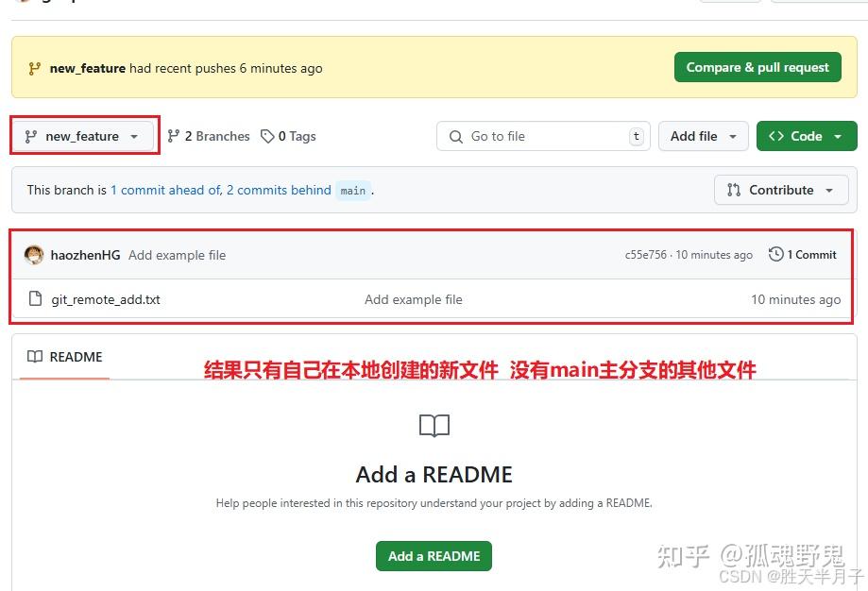The width and height of the screenshot is (868, 591).
Task: Open the latest commit message 'Add example file' beside haozhenHG
Action: click(x=178, y=255)
